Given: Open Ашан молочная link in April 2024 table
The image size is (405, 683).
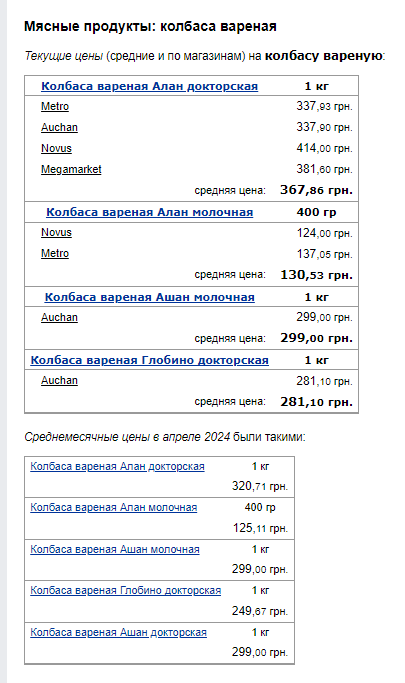Looking at the screenshot, I should (x=115, y=549).
